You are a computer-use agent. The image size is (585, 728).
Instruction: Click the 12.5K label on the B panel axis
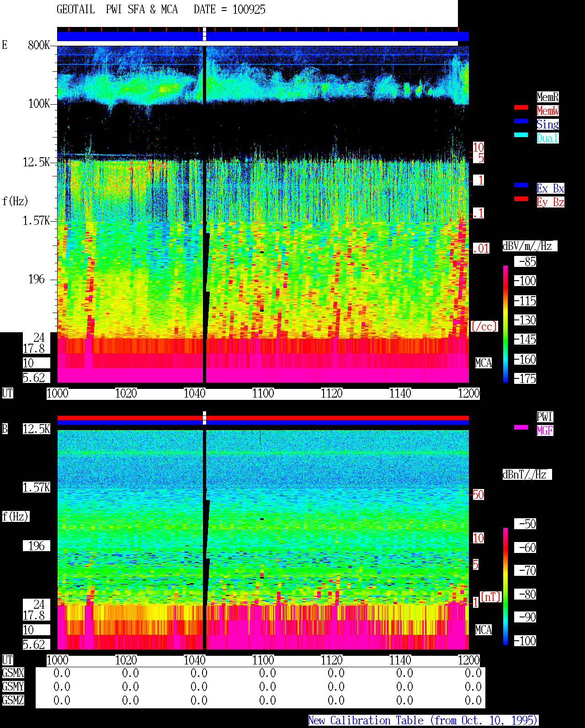pos(37,429)
